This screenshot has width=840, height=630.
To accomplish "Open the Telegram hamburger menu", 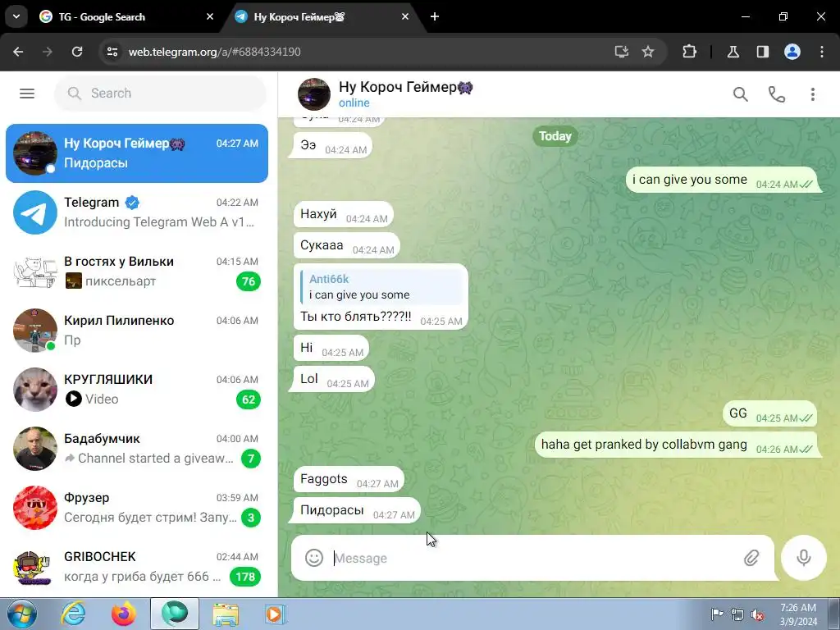I will (27, 94).
